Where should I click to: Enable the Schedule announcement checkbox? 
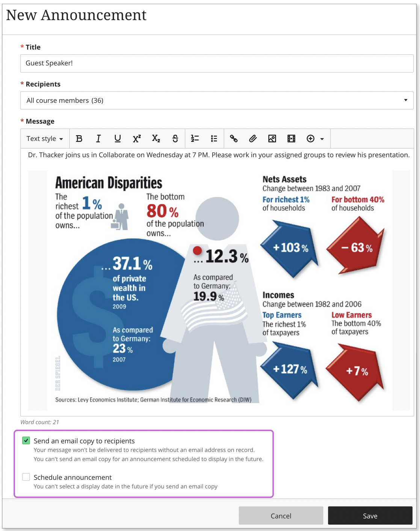point(26,477)
